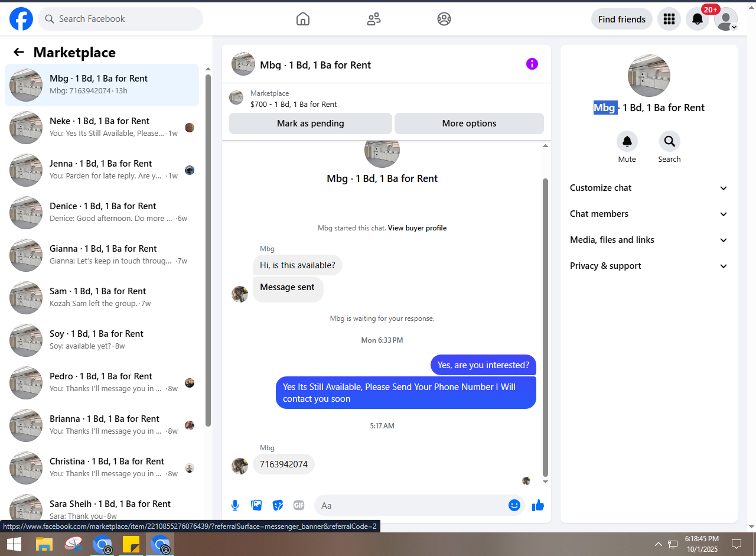Open the Facebook menu grid icon

tap(669, 19)
